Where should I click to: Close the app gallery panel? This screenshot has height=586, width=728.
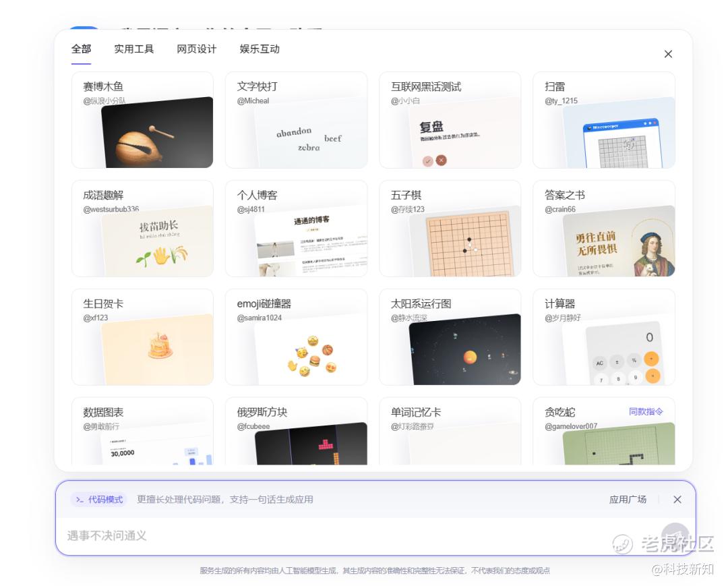[668, 54]
